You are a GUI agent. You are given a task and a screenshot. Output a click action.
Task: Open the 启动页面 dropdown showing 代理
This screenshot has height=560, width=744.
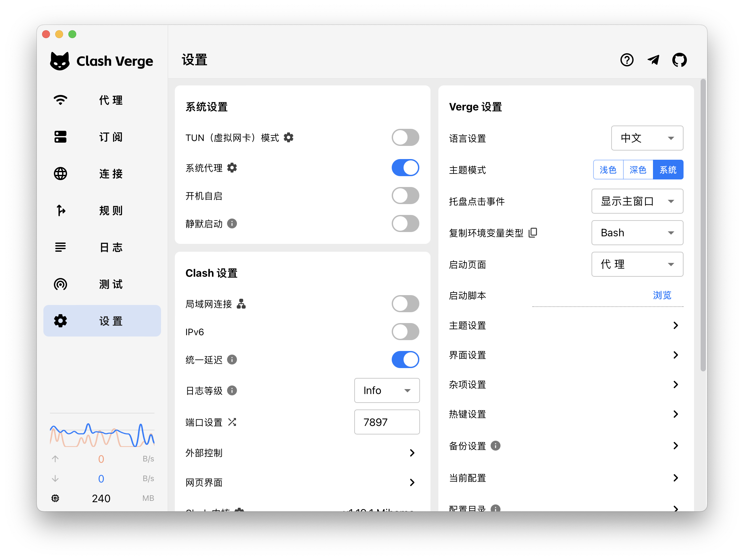point(638,264)
